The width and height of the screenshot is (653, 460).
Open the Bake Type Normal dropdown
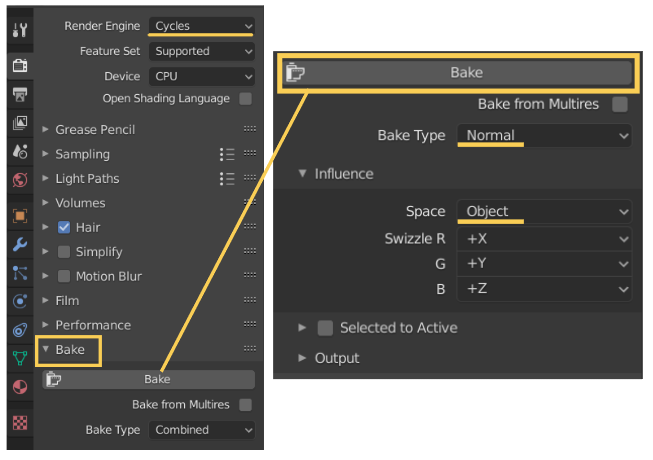544,135
